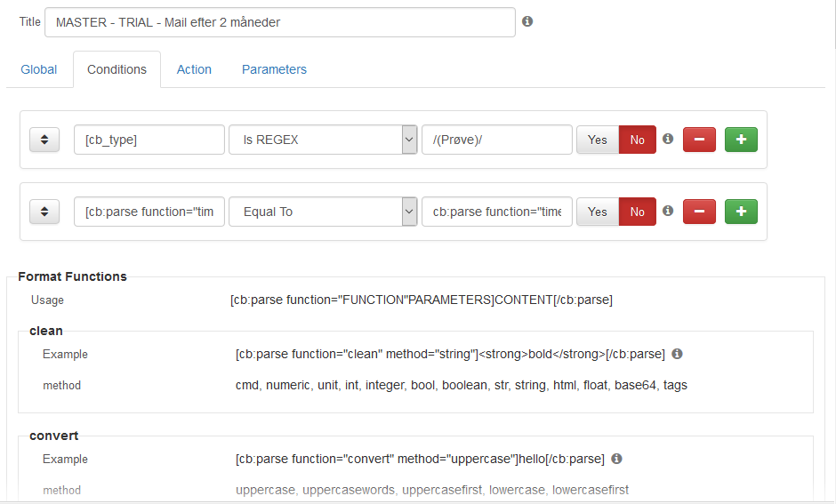Screen dimensions: 836x504
Task: Click the info icon on the Is REGEX row
Action: (x=668, y=139)
